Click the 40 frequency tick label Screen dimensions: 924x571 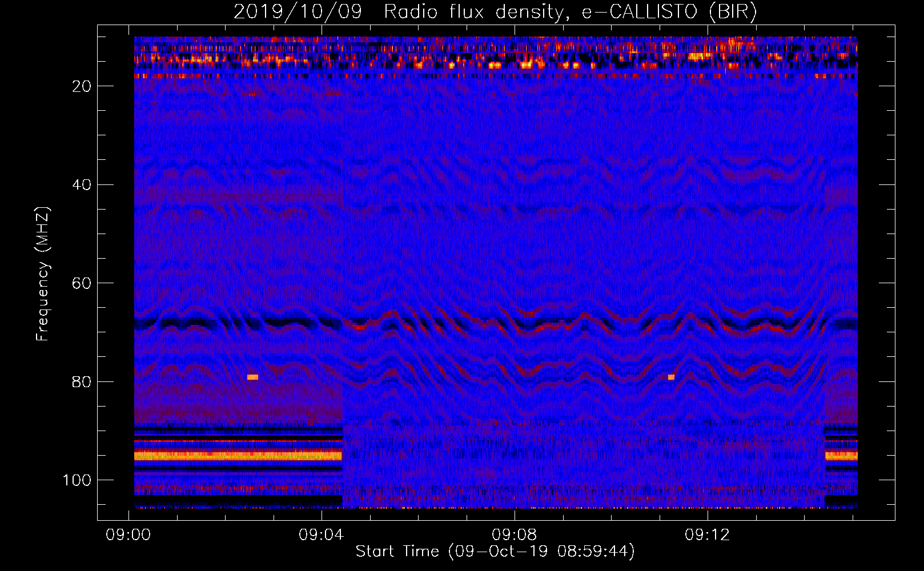pyautogui.click(x=82, y=185)
